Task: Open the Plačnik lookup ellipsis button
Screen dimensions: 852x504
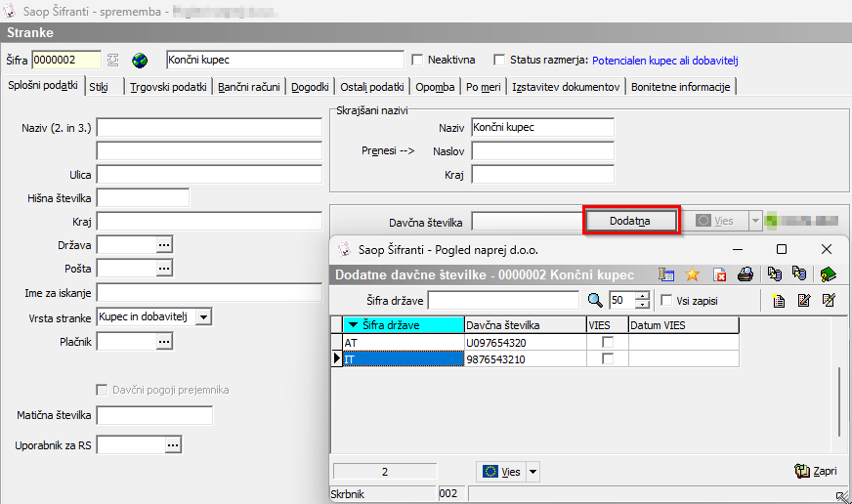Action: coord(164,342)
